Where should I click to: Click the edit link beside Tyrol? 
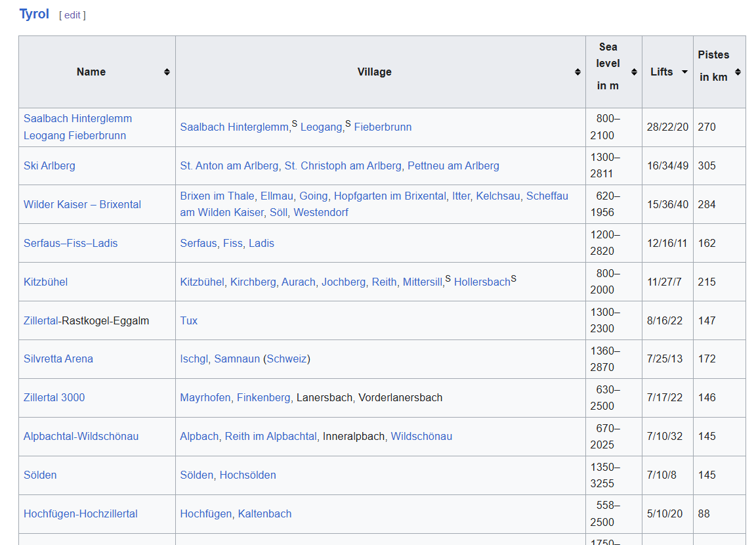point(72,15)
